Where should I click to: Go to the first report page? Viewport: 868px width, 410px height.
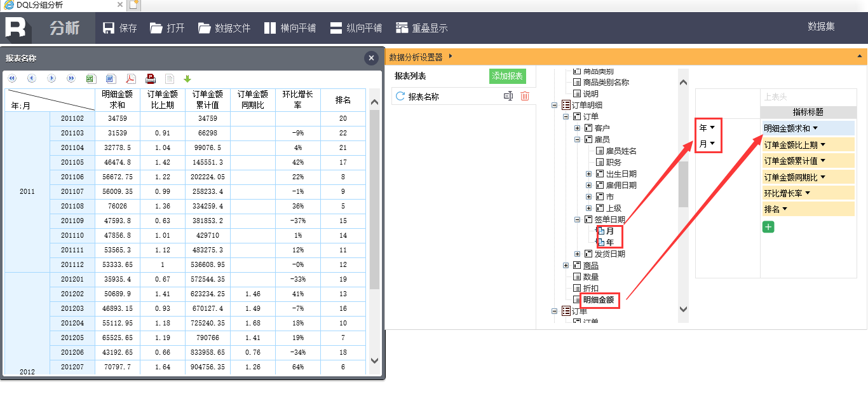[x=12, y=79]
